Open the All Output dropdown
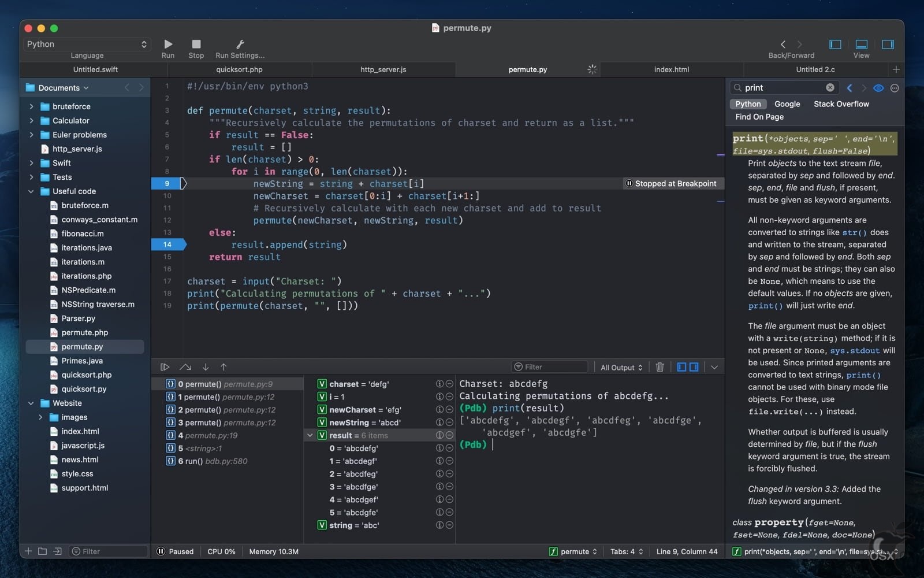The width and height of the screenshot is (924, 578). [x=621, y=368]
